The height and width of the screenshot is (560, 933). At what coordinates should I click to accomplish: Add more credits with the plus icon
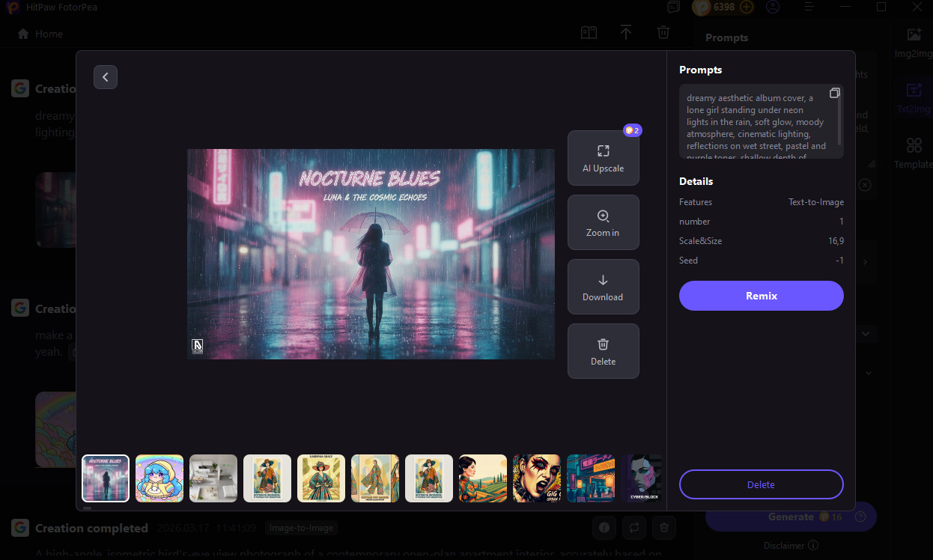click(747, 7)
